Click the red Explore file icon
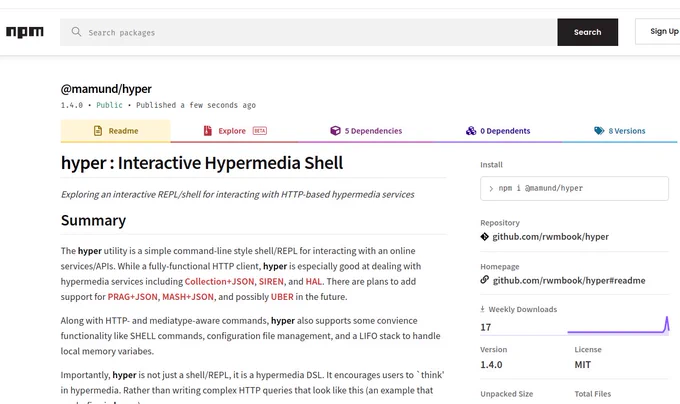The height and width of the screenshot is (404, 680). (208, 130)
